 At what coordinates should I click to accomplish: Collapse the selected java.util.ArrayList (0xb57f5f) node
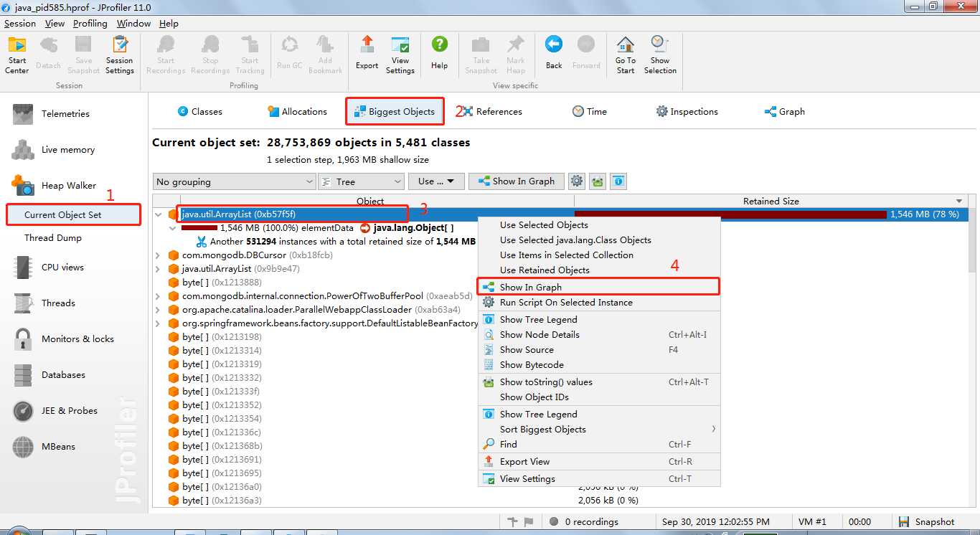pyautogui.click(x=159, y=214)
